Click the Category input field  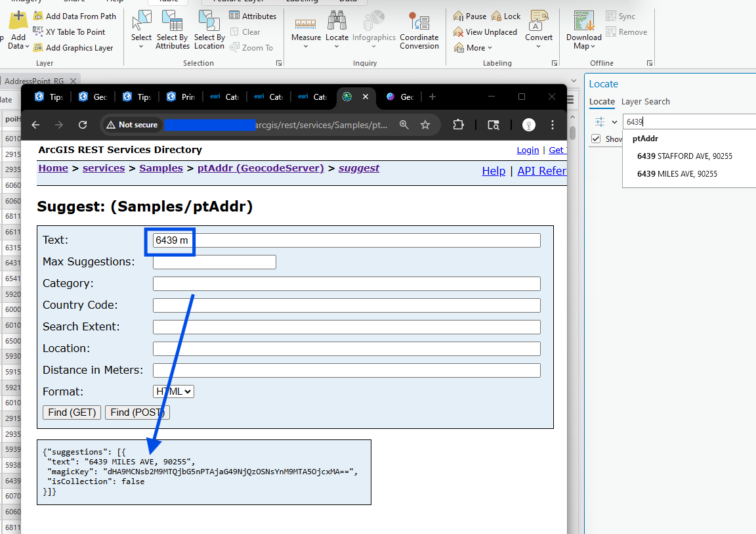click(346, 284)
